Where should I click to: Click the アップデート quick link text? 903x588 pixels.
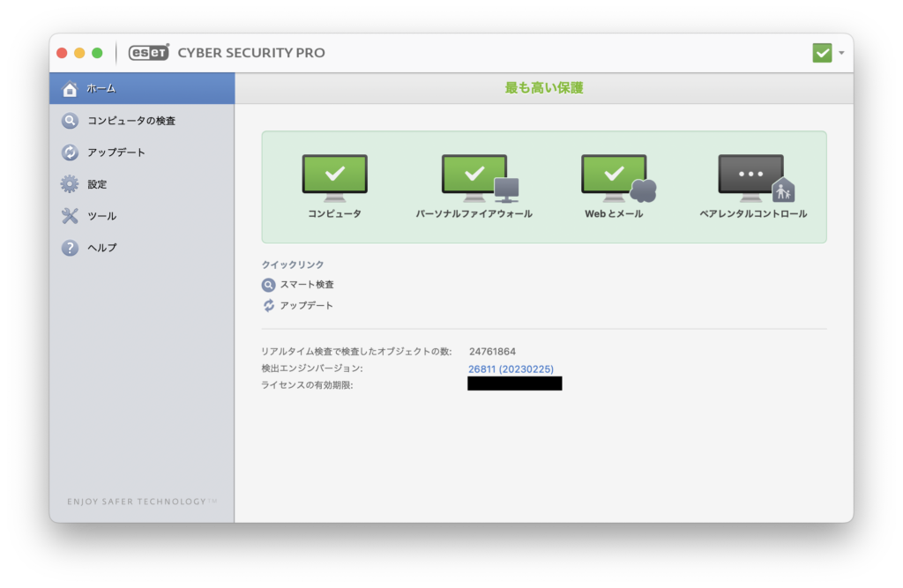306,305
